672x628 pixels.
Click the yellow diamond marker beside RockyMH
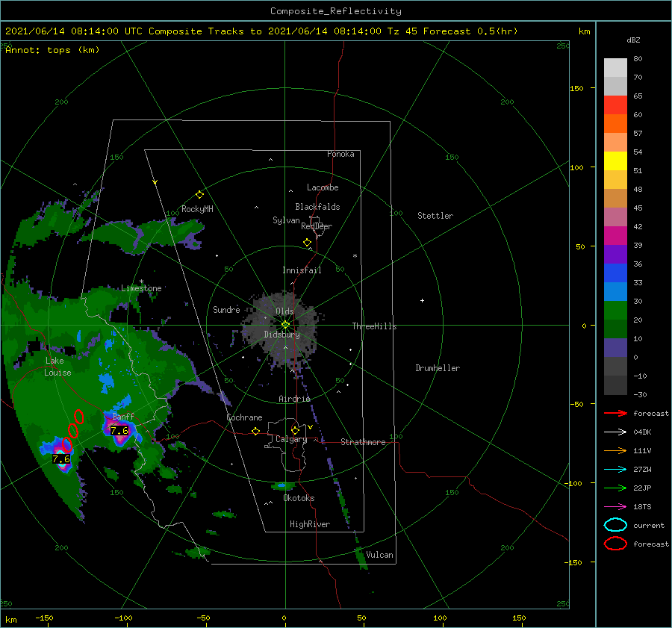click(x=199, y=195)
